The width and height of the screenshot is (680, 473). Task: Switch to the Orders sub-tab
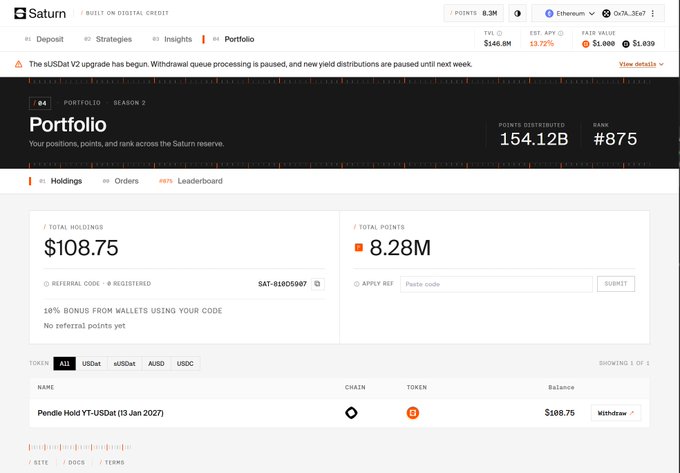(x=121, y=181)
